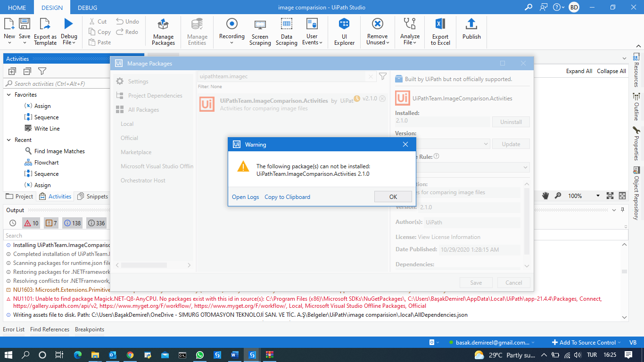644x362 pixels.
Task: Switch to the DEBUG ribbon tab
Action: (x=87, y=8)
